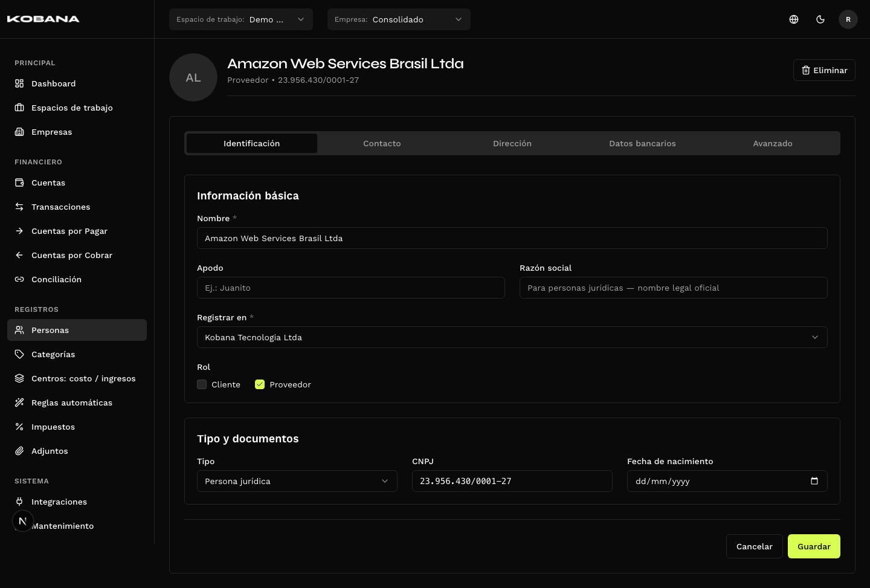Go to Transacciones page
Viewport: 870px width, 588px height.
tap(77, 207)
